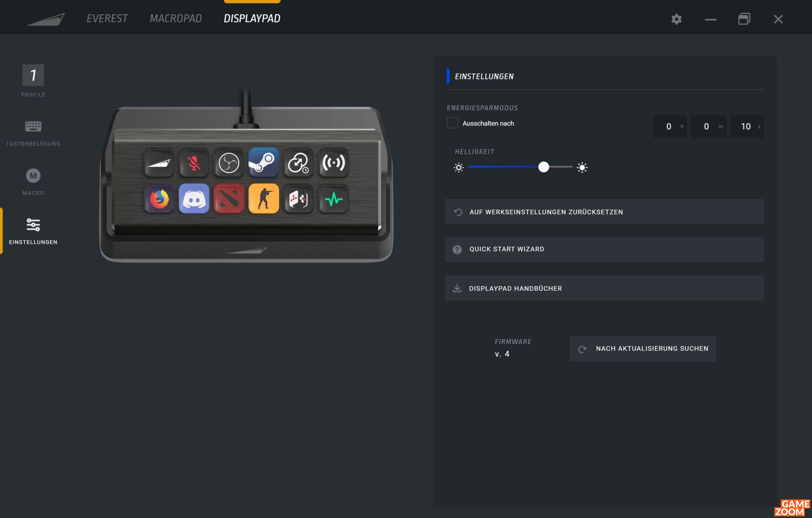Go to Tastenbelegung key assignment
812x518 pixels.
point(33,133)
